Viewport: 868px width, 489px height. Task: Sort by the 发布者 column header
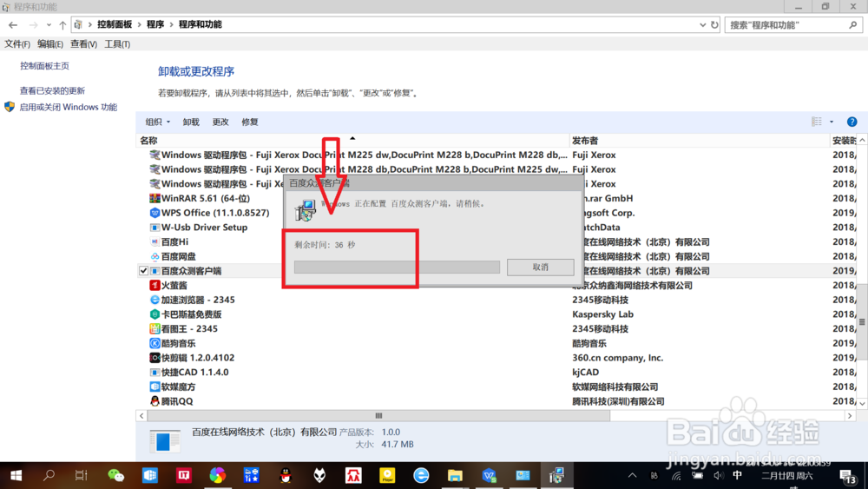(699, 141)
